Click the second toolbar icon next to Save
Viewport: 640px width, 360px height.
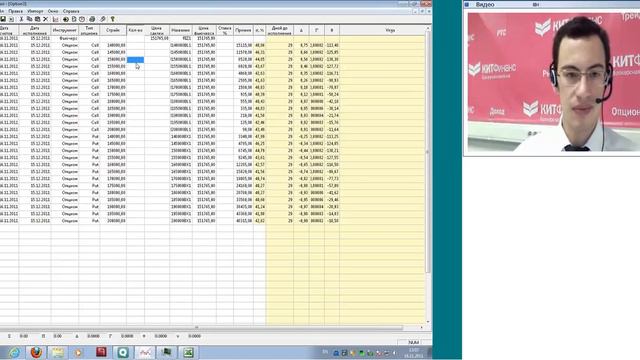point(11,19)
